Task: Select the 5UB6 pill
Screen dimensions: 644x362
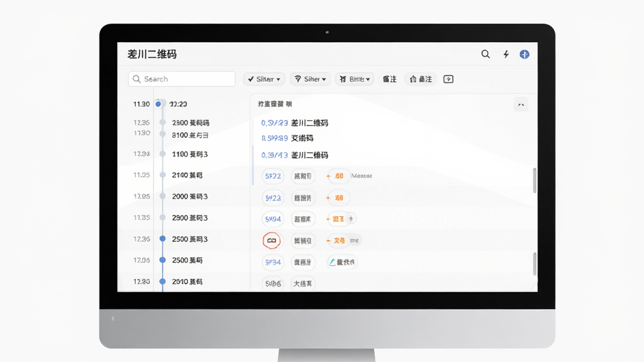Action: [x=273, y=283]
